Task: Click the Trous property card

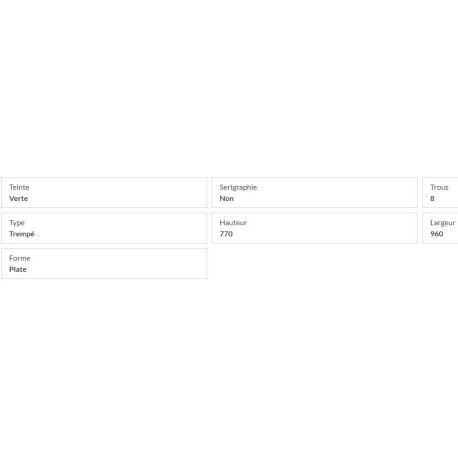Action: (440, 193)
